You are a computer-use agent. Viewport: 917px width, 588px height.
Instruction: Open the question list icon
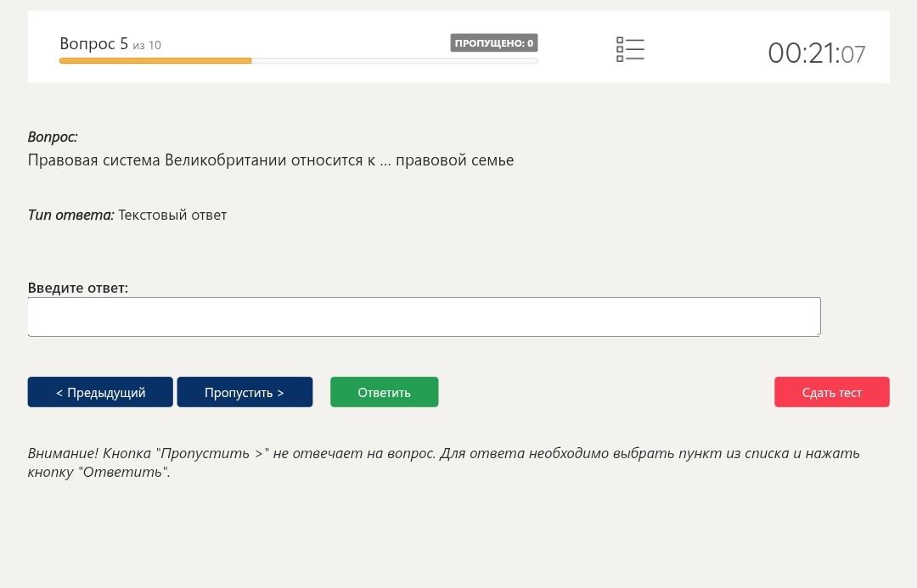point(630,49)
